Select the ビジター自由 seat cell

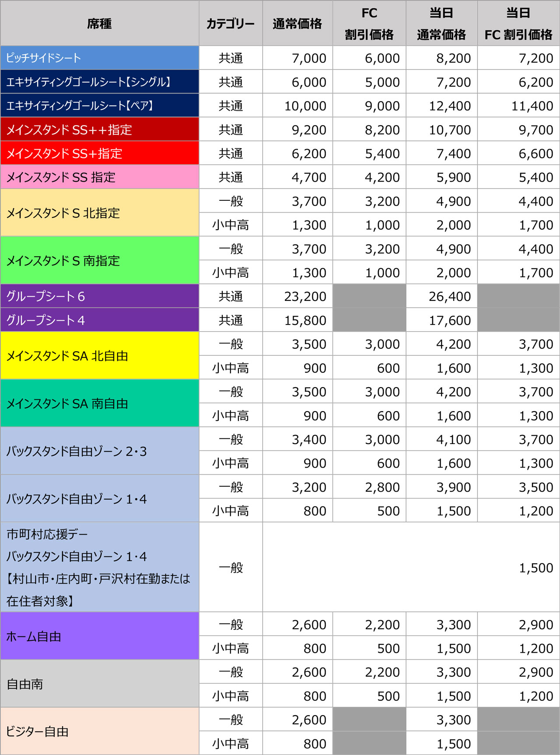[99, 732]
